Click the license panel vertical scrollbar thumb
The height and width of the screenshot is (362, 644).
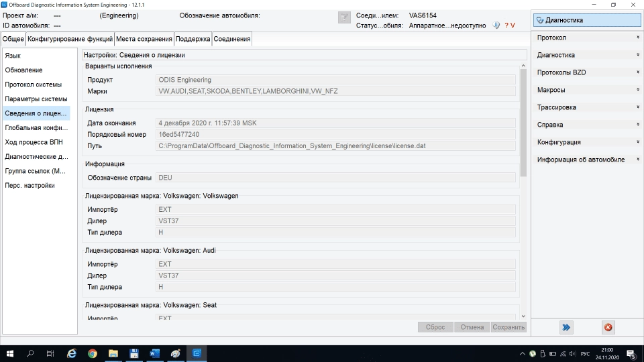point(523,123)
